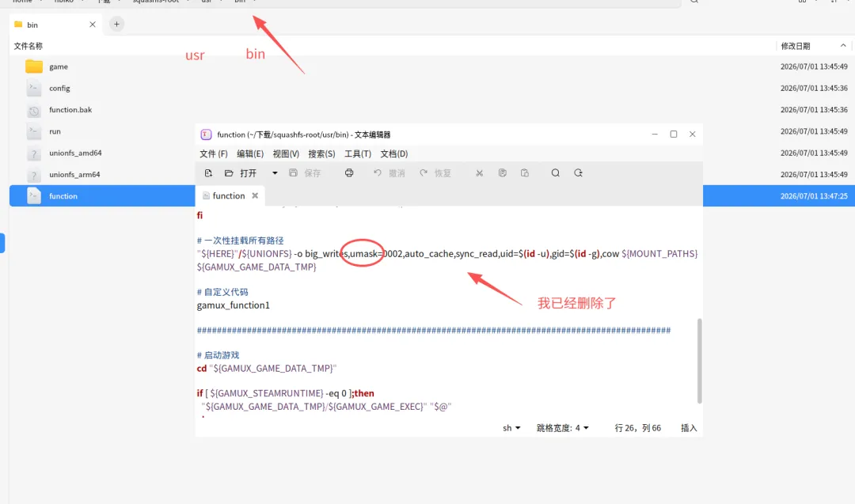Click the new document icon in editor toolbar

[x=208, y=173]
